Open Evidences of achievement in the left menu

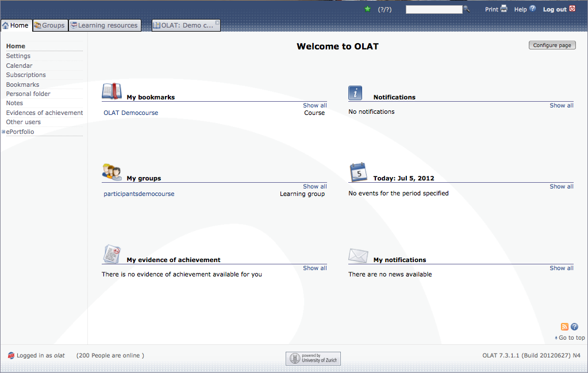click(x=44, y=113)
